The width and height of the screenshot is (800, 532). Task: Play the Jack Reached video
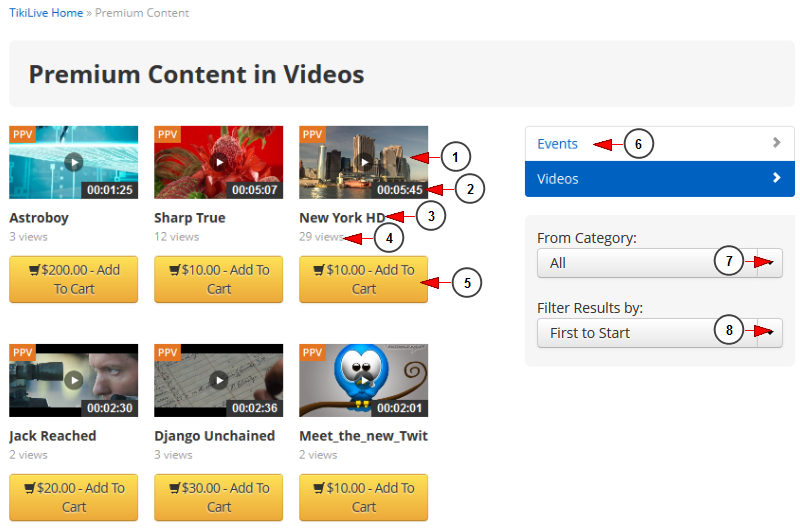tap(73, 380)
